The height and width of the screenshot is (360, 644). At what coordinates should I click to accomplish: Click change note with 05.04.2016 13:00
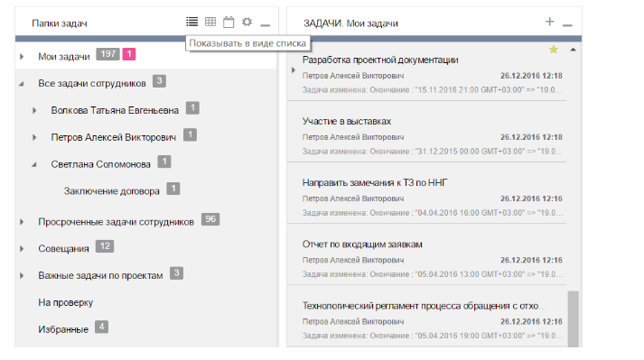pyautogui.click(x=432, y=274)
